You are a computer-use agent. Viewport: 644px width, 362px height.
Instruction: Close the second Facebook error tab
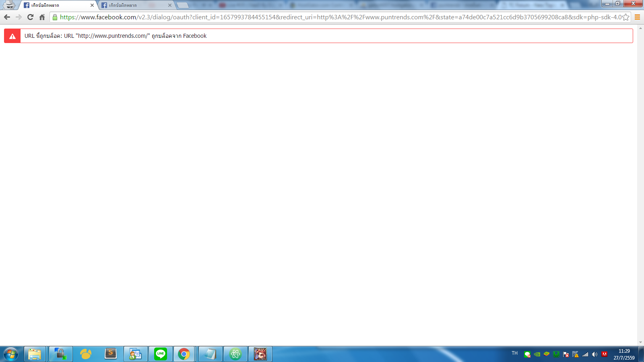(x=170, y=5)
